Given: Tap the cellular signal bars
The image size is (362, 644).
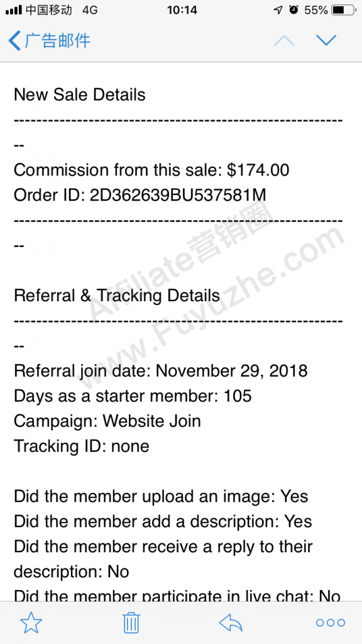Looking at the screenshot, I should click(14, 10).
